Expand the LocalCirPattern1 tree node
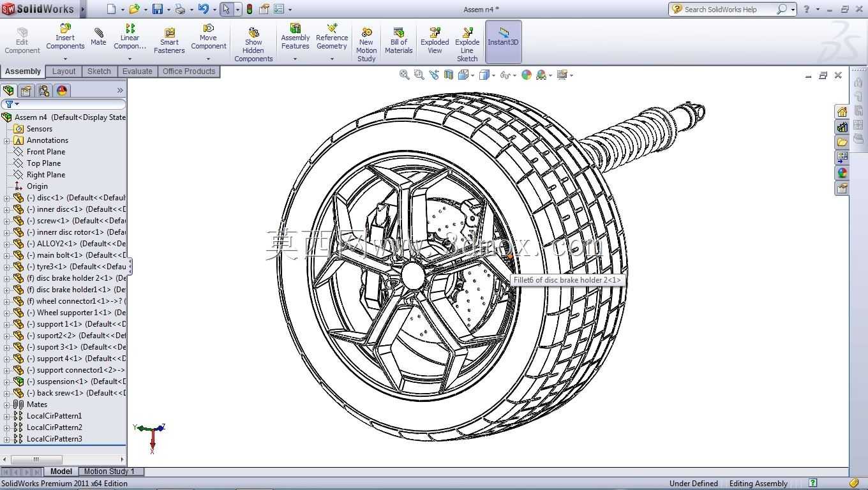 point(6,416)
